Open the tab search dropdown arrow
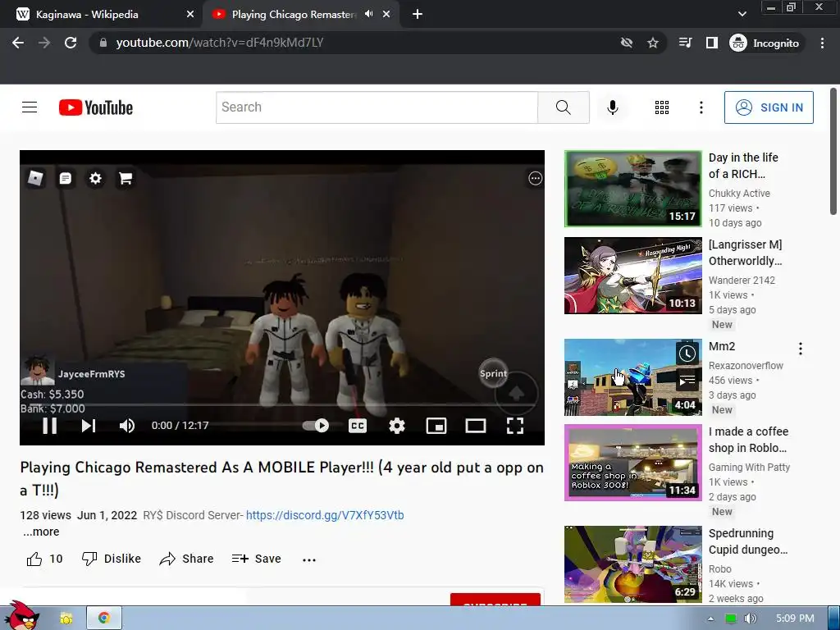The image size is (840, 630). (742, 15)
